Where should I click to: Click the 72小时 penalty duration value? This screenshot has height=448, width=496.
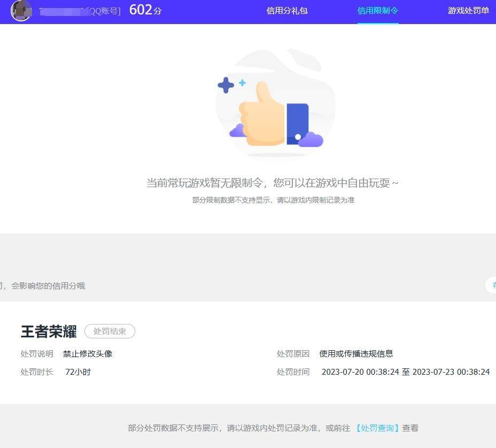tap(78, 372)
